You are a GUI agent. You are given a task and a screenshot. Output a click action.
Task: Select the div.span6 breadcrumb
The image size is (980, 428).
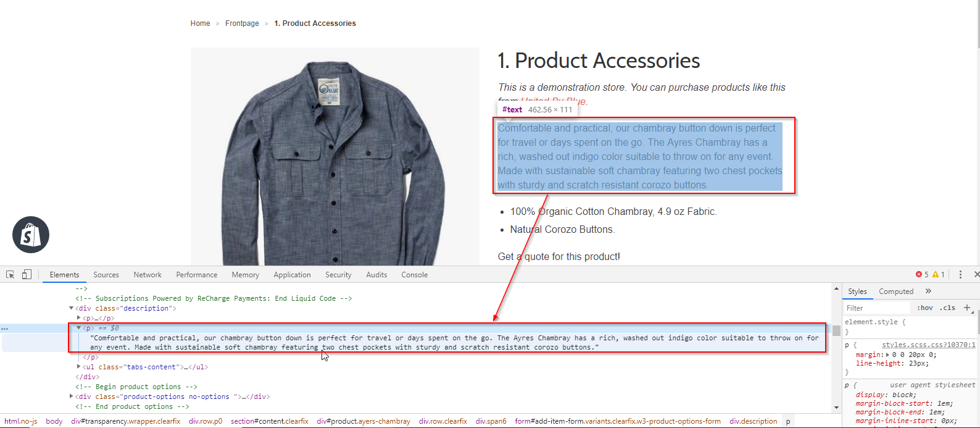[x=491, y=421]
